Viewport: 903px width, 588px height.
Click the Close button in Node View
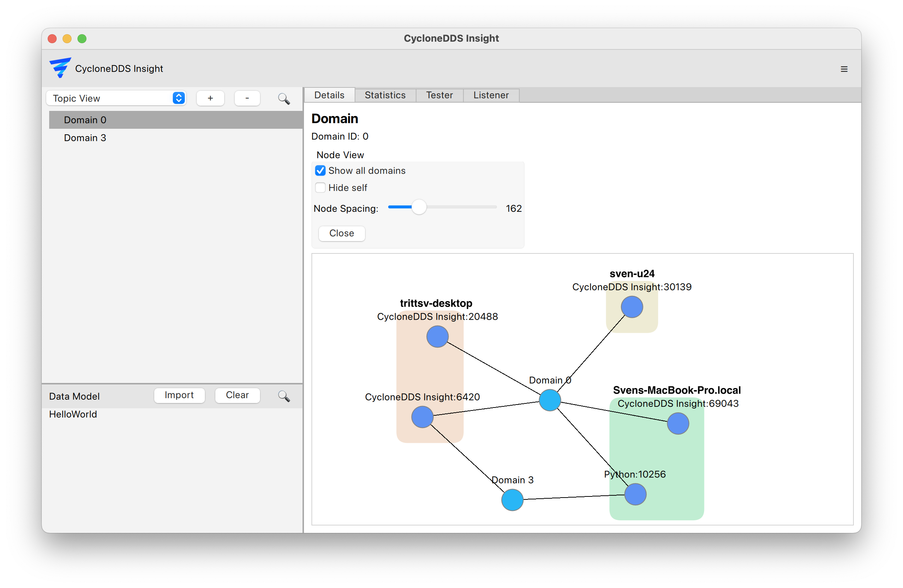(342, 233)
